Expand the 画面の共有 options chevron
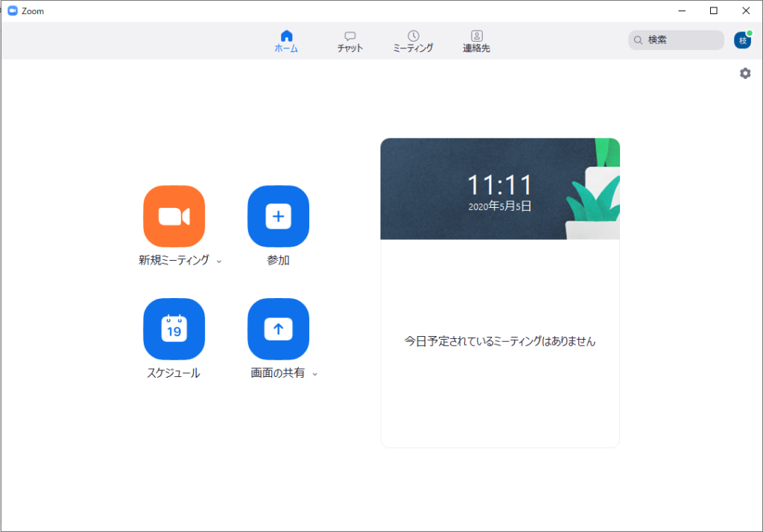 [x=315, y=374]
